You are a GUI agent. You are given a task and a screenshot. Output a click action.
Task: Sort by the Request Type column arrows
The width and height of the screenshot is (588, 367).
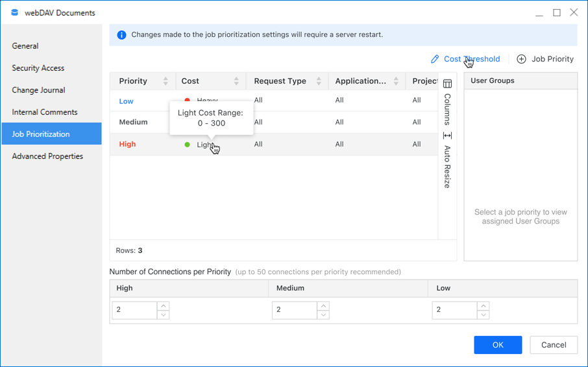pos(319,81)
